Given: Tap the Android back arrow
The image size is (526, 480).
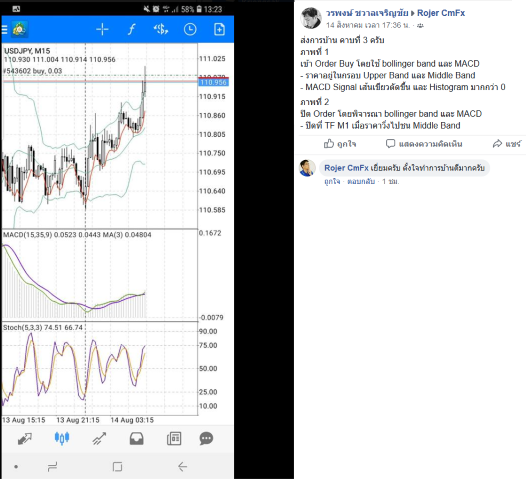Looking at the screenshot, I should pyautogui.click(x=182, y=467).
